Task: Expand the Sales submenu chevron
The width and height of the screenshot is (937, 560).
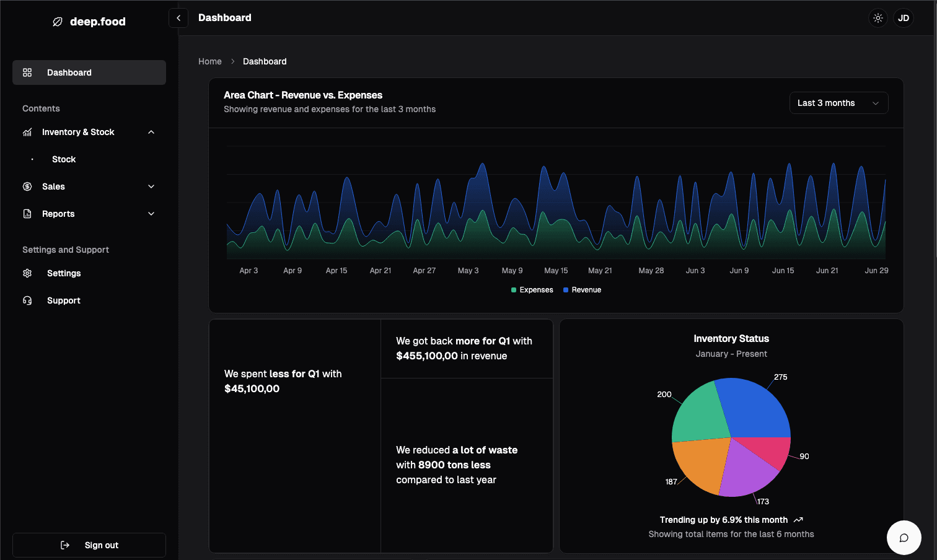Action: pos(151,186)
